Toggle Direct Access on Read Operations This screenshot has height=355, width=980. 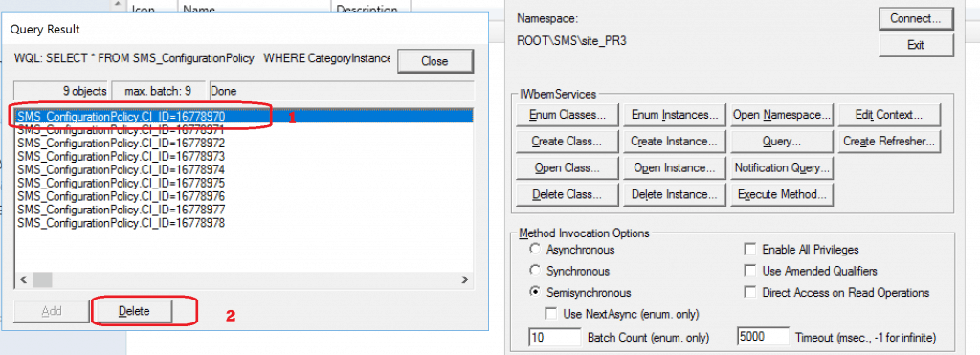(750, 293)
